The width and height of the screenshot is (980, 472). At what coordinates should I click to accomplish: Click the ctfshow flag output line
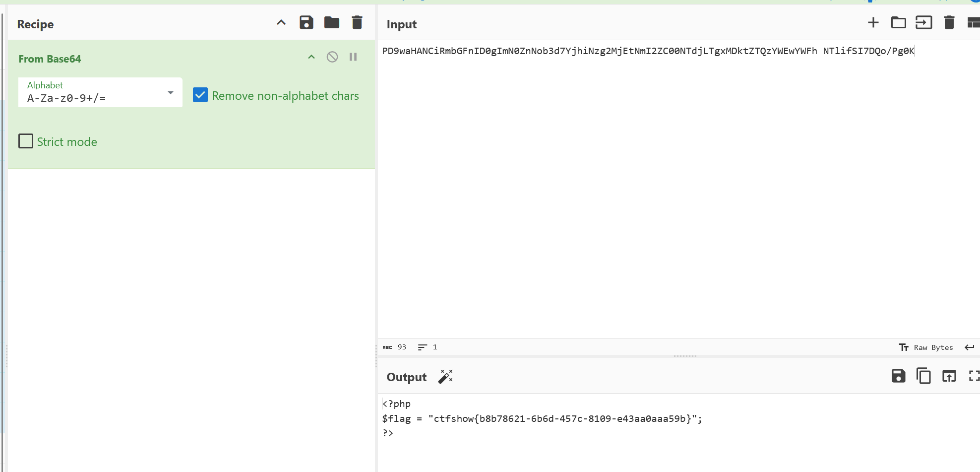[542, 418]
